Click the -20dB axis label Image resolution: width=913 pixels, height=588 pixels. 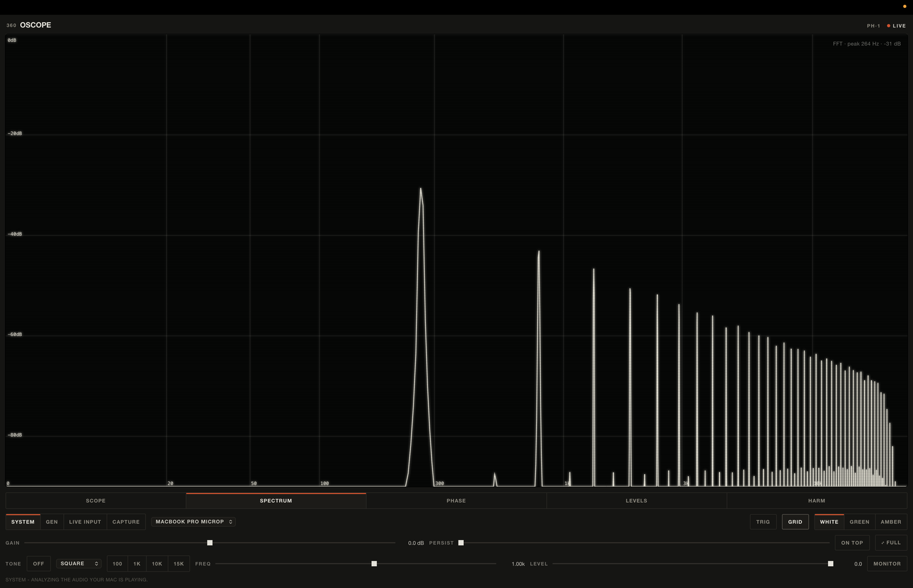[x=15, y=134]
